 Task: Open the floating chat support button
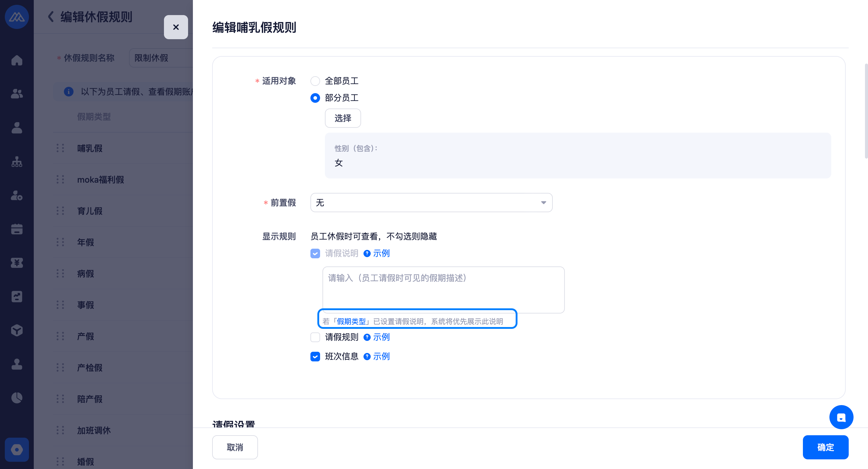(x=841, y=417)
